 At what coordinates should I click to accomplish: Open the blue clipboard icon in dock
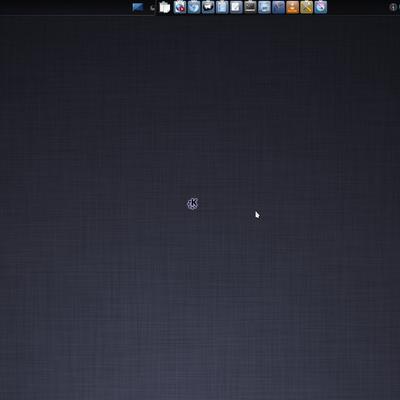[x=222, y=7]
